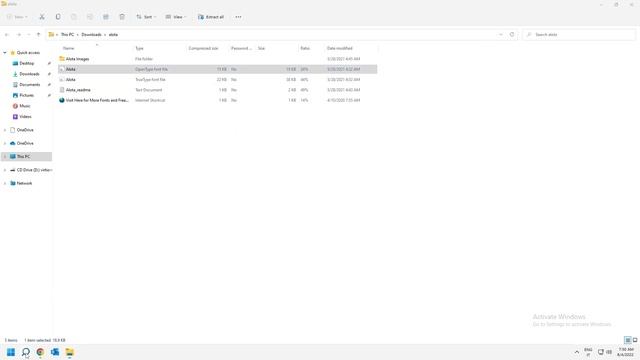Select Downloads in the navigation pane
The width and height of the screenshot is (640, 360).
pyautogui.click(x=29, y=74)
